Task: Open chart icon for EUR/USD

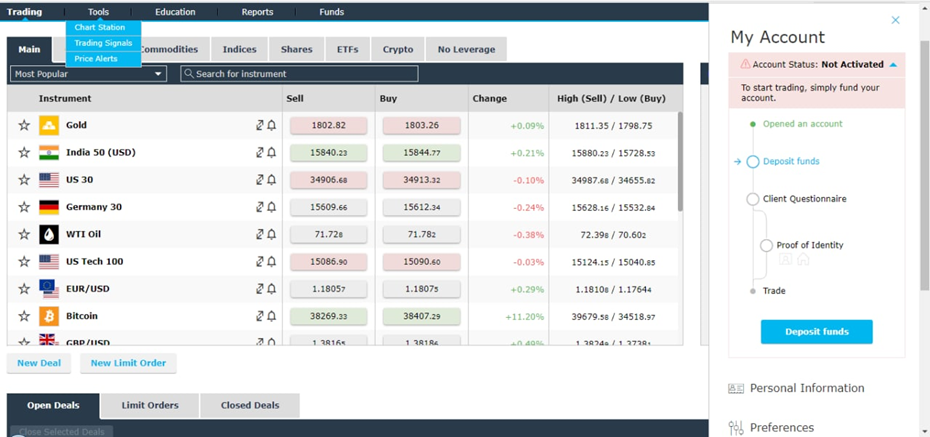Action: [260, 289]
